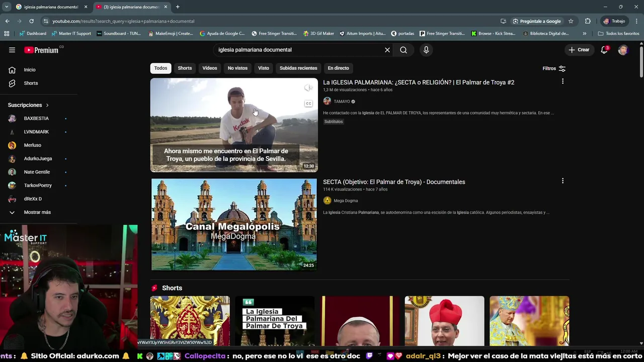Open the Mega Dogma channel name
The width and height of the screenshot is (644, 362).
[346, 201]
